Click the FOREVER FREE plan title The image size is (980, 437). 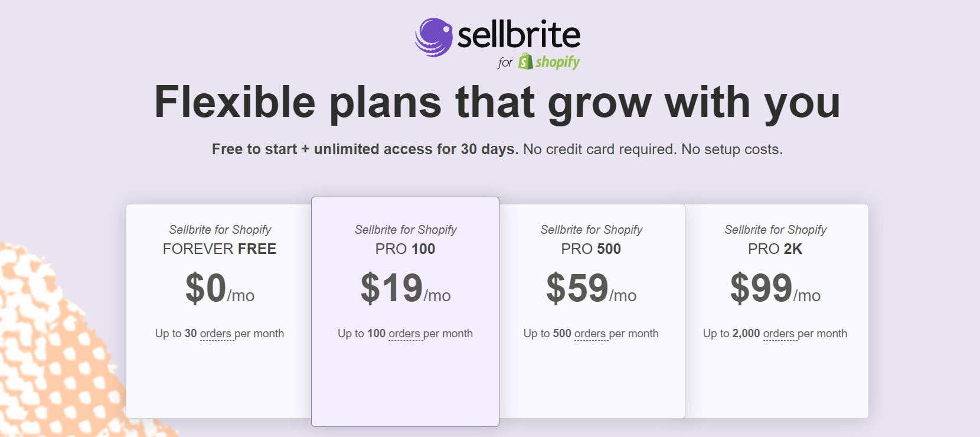click(220, 249)
